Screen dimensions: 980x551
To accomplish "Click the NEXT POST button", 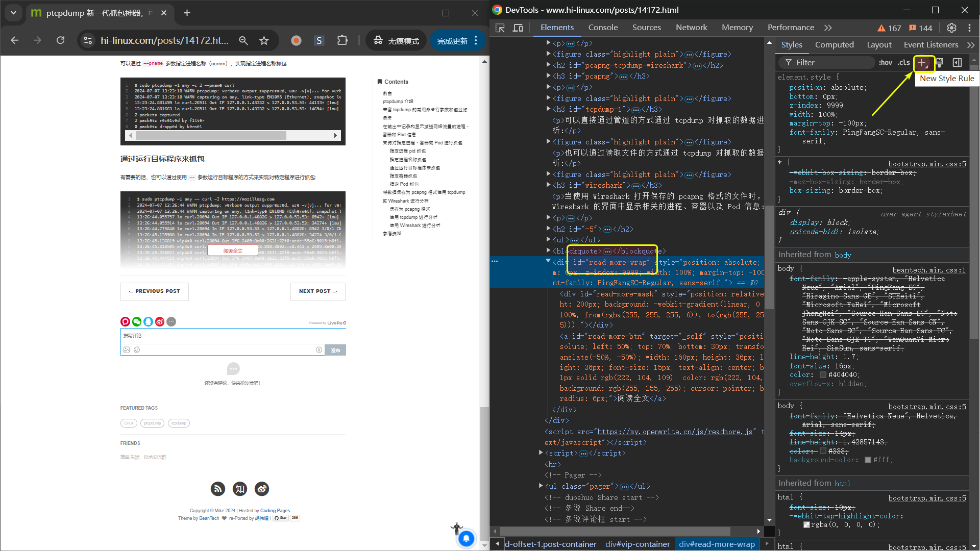I will coord(318,291).
